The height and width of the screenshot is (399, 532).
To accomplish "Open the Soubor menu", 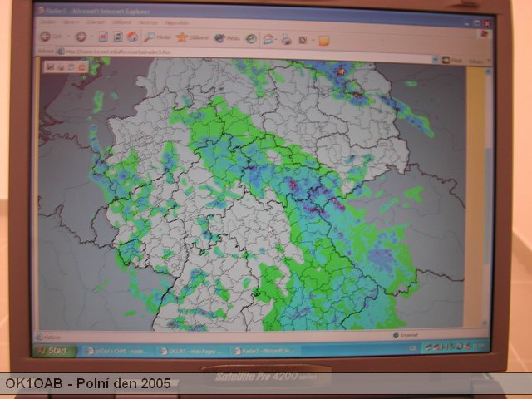I will [48, 22].
